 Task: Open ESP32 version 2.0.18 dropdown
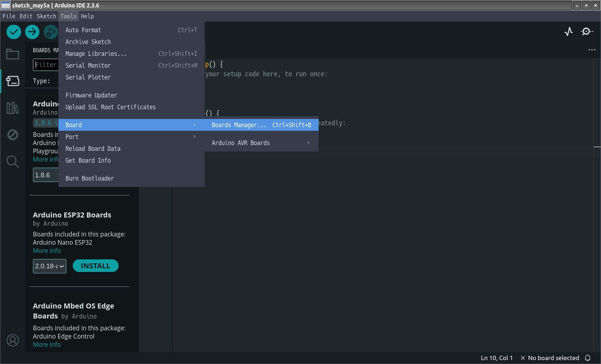click(49, 266)
